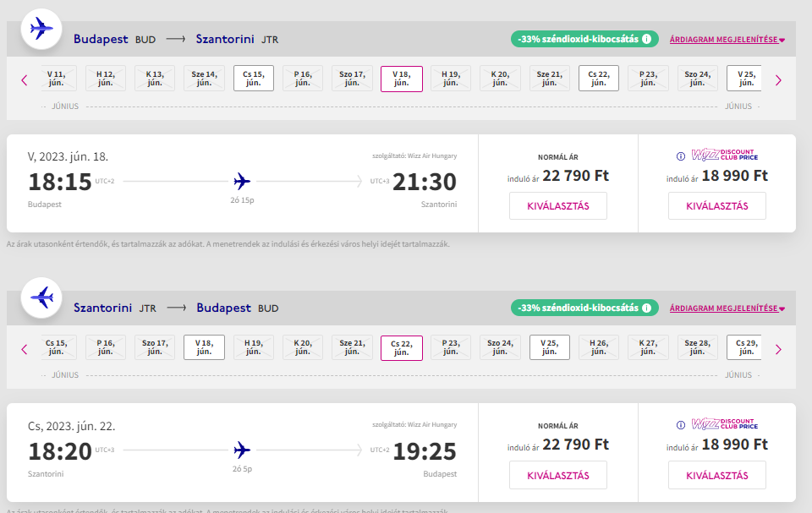Viewport: 812px width, 513px height.
Task: Click info icon beside outbound Wizz Discount Club
Action: point(681,156)
